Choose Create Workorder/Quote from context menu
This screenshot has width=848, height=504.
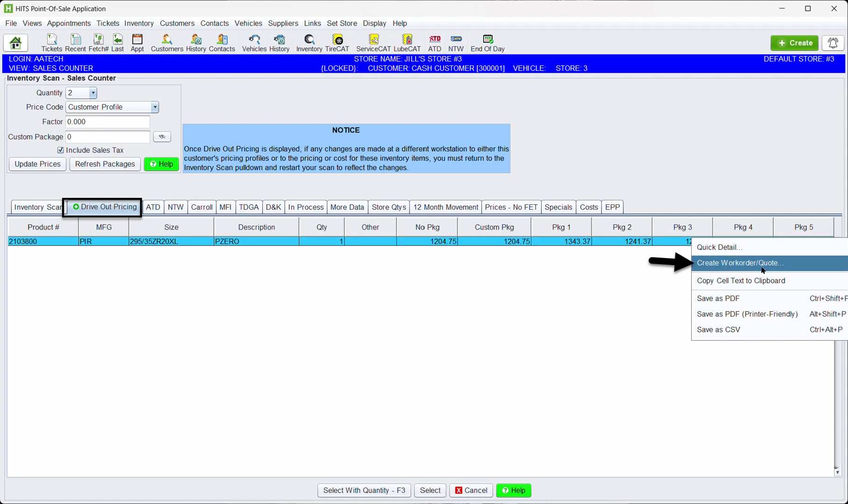click(740, 263)
